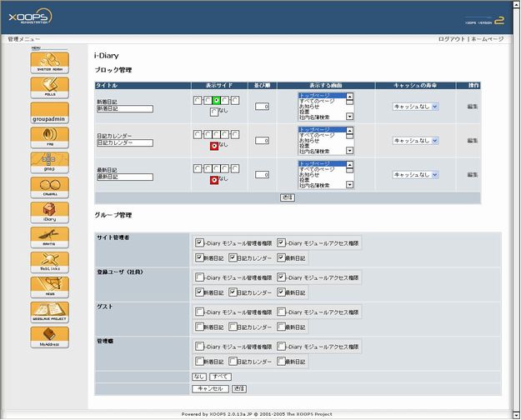Click the iDiary module icon

point(49,212)
